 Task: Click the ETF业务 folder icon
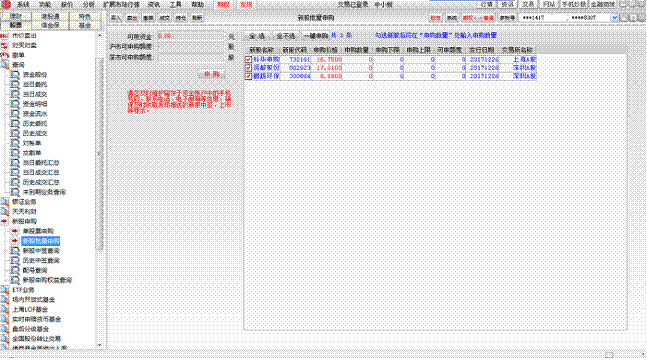point(5,290)
